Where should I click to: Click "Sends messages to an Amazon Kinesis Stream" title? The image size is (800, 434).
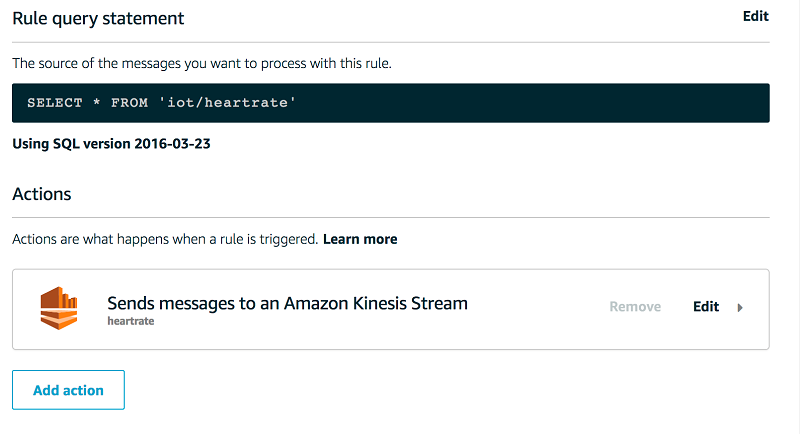[287, 302]
